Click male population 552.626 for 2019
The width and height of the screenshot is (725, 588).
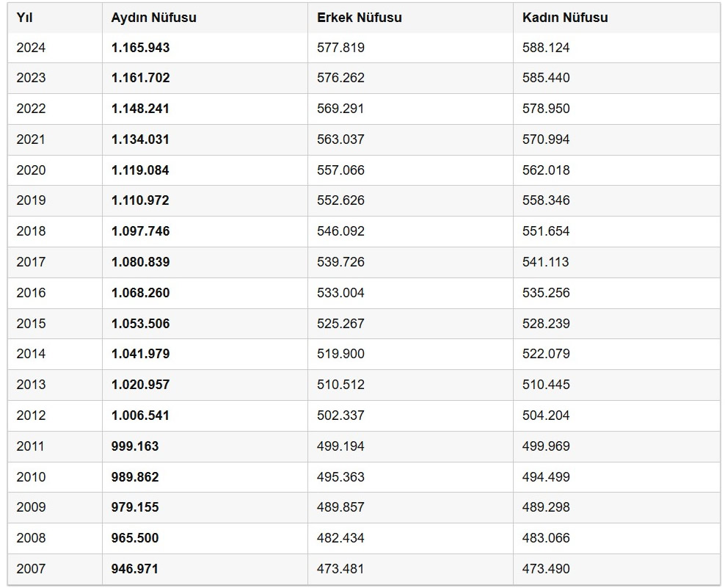340,200
